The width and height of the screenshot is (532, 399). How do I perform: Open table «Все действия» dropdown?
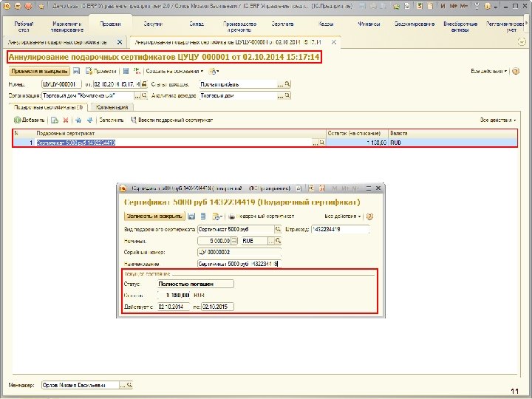[498, 120]
